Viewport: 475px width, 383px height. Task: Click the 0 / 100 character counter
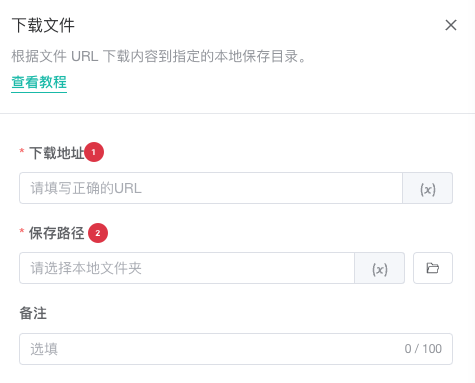[423, 349]
